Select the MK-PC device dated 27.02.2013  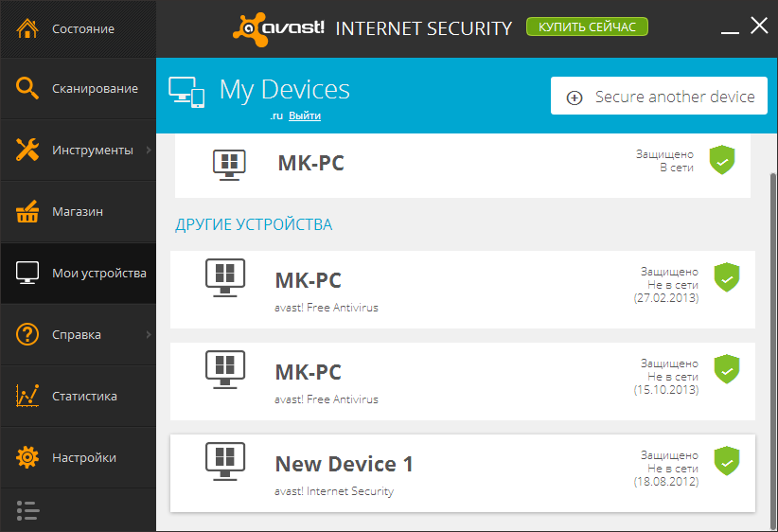point(462,290)
